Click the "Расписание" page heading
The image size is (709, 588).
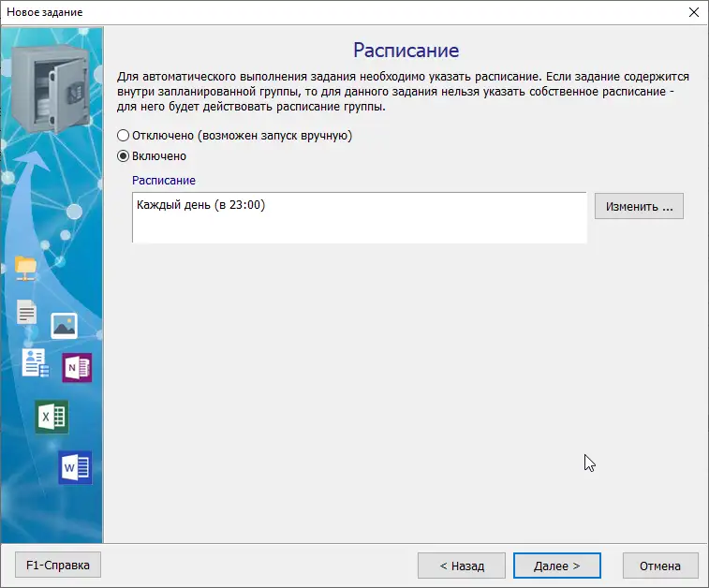click(x=406, y=51)
